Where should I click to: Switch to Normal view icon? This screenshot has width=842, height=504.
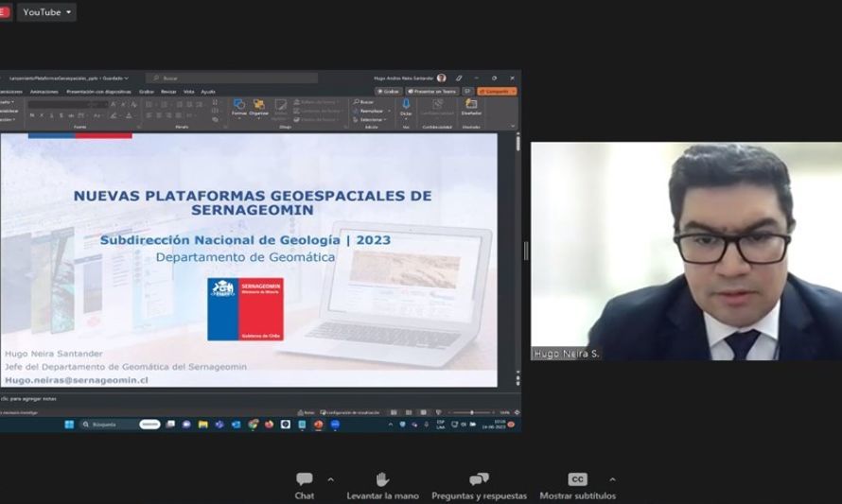pyautogui.click(x=394, y=413)
